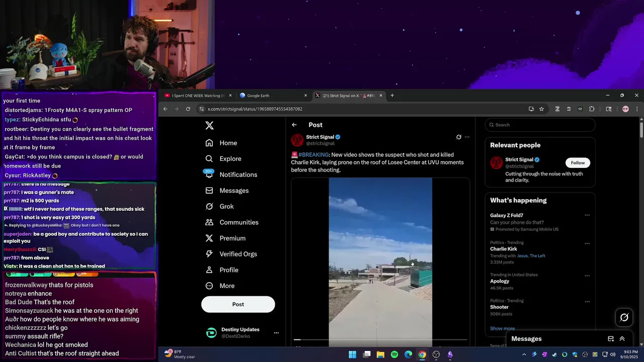The height and width of the screenshot is (362, 644).
Task: Open Premium in the sidebar
Action: 225,238
